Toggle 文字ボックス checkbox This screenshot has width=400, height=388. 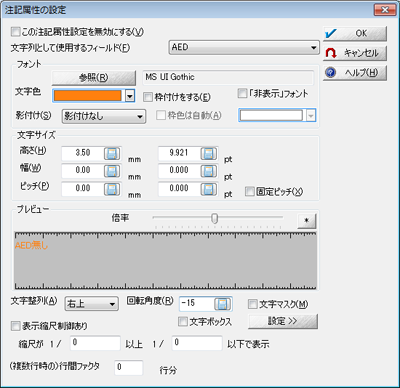coord(183,321)
